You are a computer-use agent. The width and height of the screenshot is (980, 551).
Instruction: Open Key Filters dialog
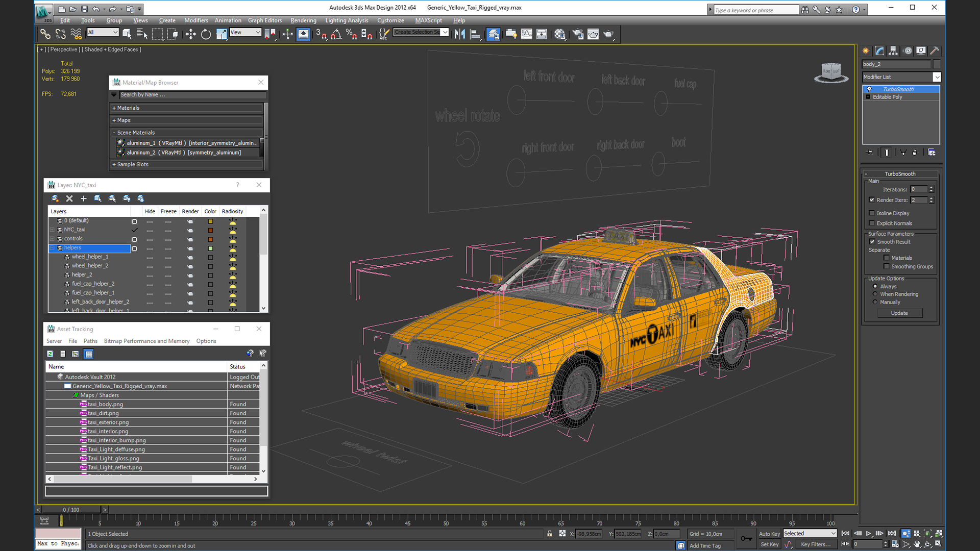[815, 544]
